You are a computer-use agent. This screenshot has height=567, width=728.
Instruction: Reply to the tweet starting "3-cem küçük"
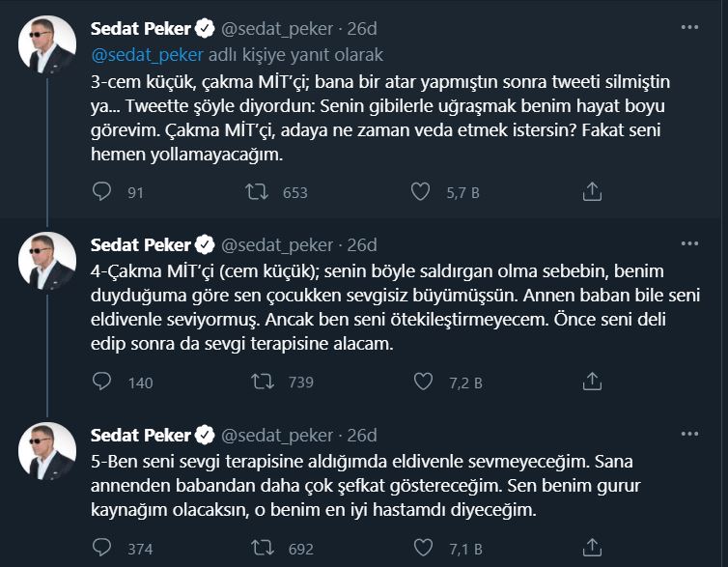(x=102, y=192)
